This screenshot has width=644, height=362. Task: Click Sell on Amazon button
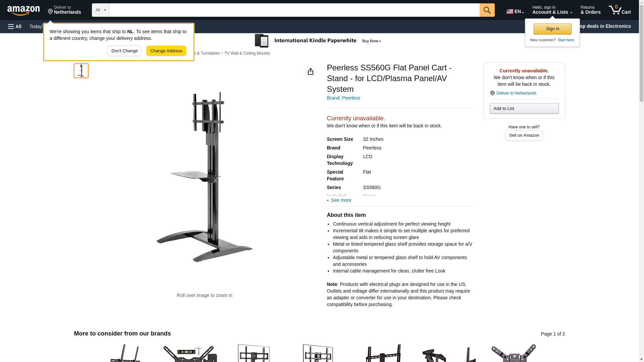coord(524,135)
